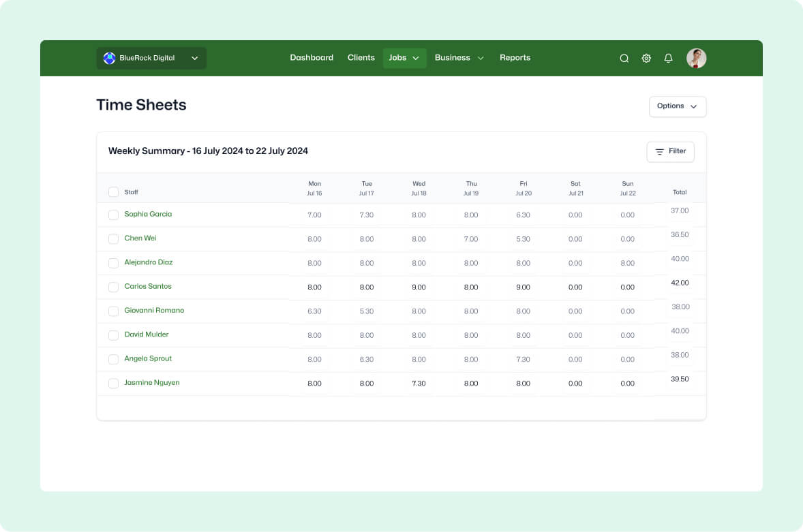Click the BlueRock Digital logo icon
Image resolution: width=803 pixels, height=532 pixels.
pos(109,58)
